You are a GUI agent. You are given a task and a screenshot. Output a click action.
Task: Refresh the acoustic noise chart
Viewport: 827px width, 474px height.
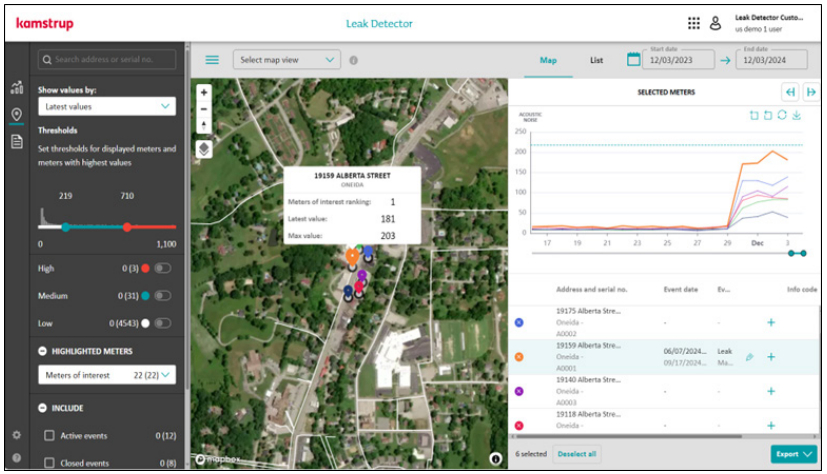(782, 115)
